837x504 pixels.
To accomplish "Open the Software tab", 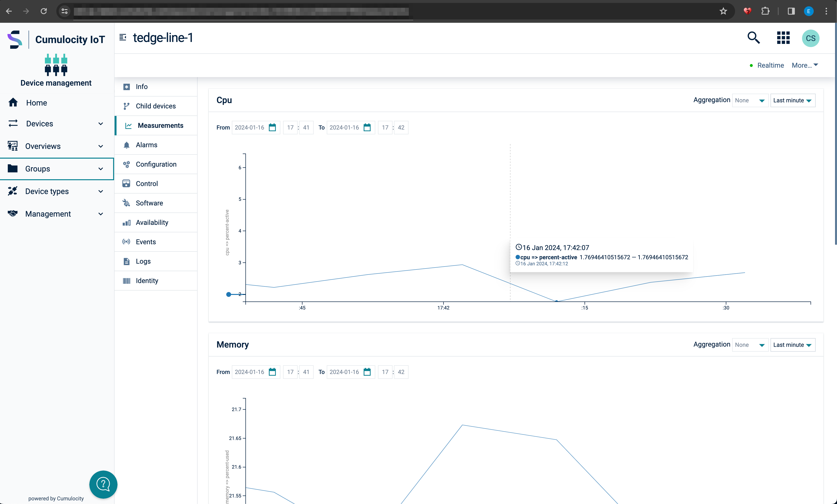I will pos(149,203).
